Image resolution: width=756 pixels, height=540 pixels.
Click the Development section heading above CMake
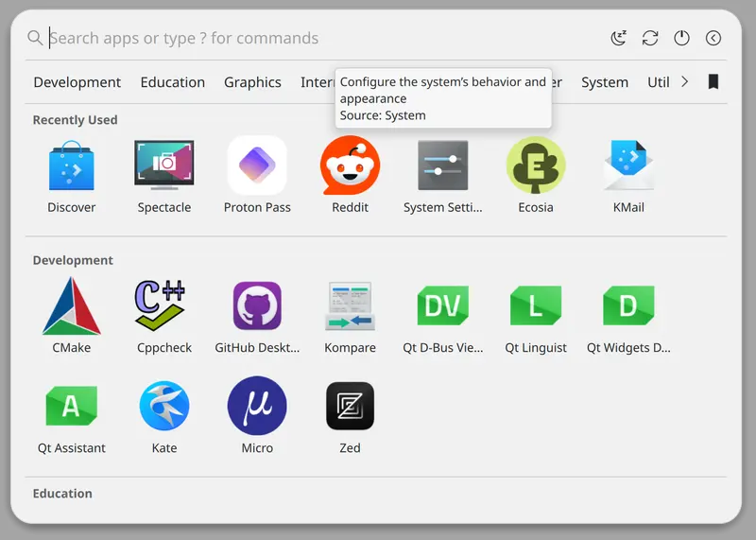click(x=73, y=260)
